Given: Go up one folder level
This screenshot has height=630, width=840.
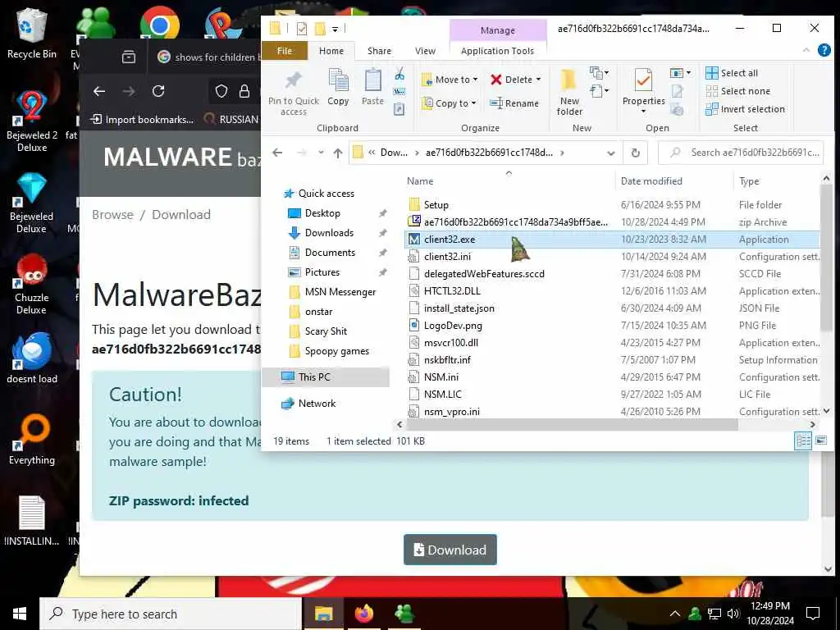Looking at the screenshot, I should (x=337, y=153).
